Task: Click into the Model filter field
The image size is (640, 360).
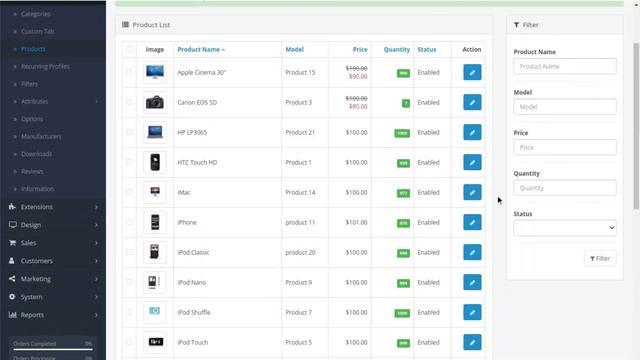Action: (x=565, y=107)
